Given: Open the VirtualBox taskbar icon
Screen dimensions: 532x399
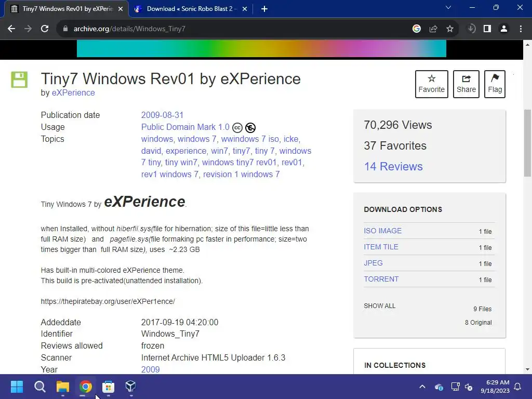Looking at the screenshot, I should [x=131, y=387].
